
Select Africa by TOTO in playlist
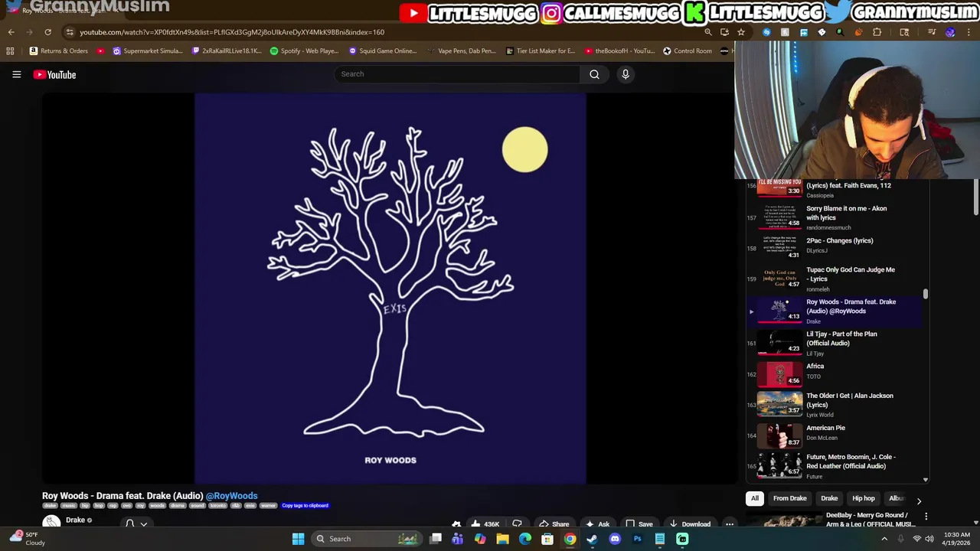835,374
